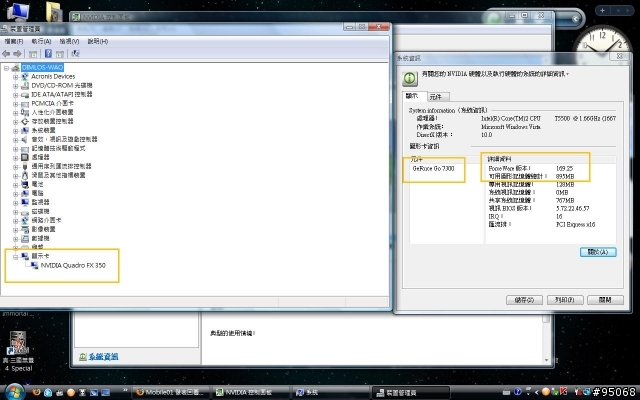Click the processor chip icon beside 處理器
Viewport: 640px width, 400px height.
click(24, 157)
